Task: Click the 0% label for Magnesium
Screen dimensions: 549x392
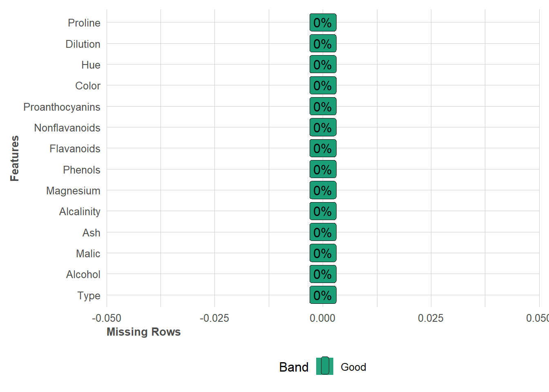Action: point(323,190)
